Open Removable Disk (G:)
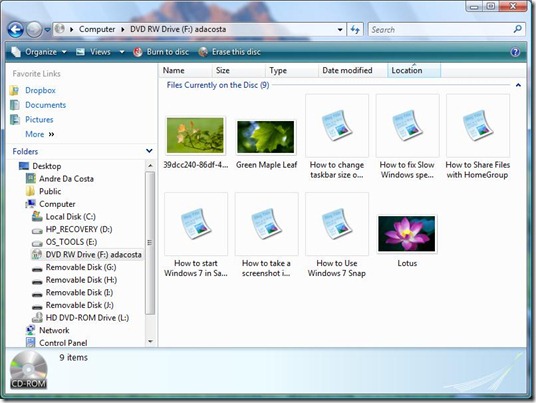 coord(81,267)
